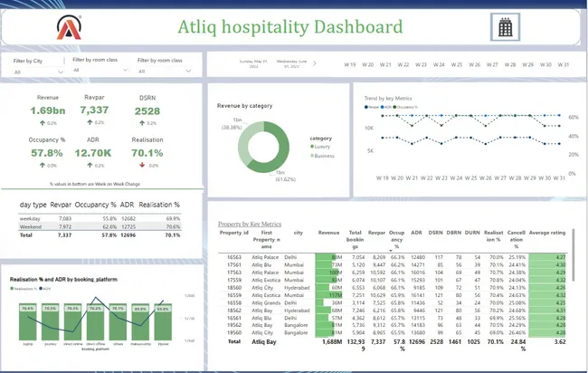588x373 pixels.
Task: Select week W 25 in slicer
Action: click(456, 64)
